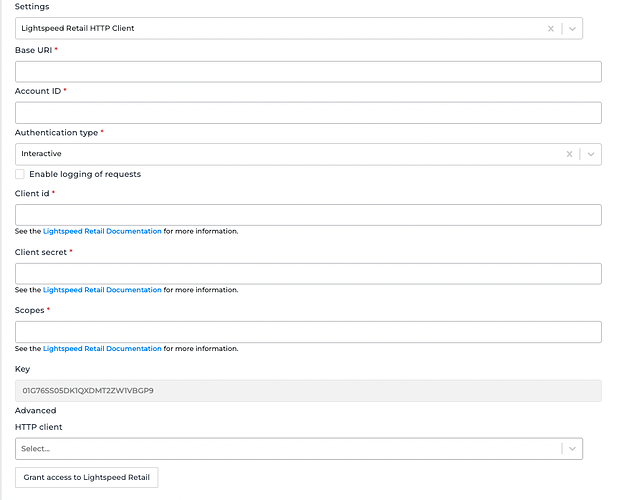Enable logging of requests checkbox

click(x=20, y=174)
